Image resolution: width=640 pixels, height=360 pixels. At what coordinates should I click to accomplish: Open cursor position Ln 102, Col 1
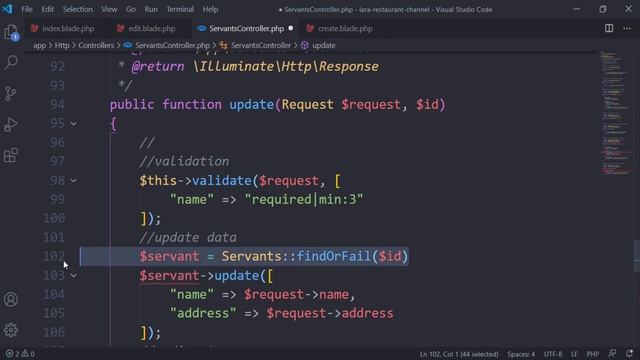pyautogui.click(x=459, y=354)
